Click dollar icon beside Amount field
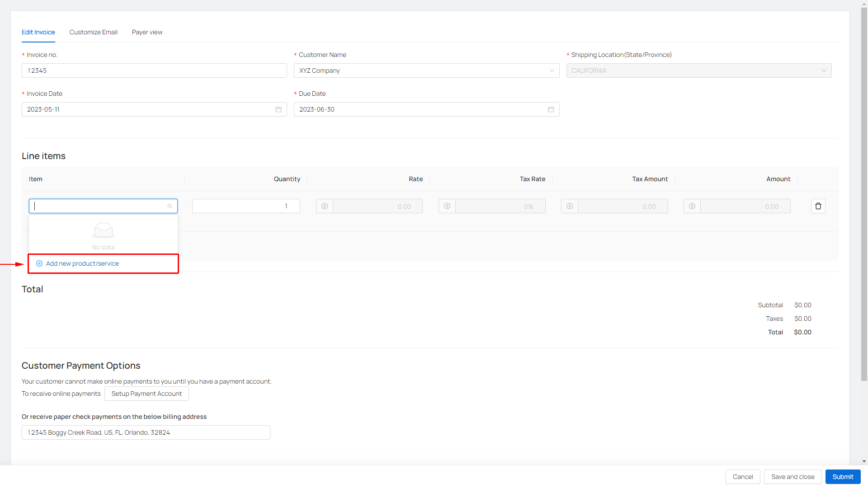This screenshot has height=488, width=868. click(x=692, y=206)
